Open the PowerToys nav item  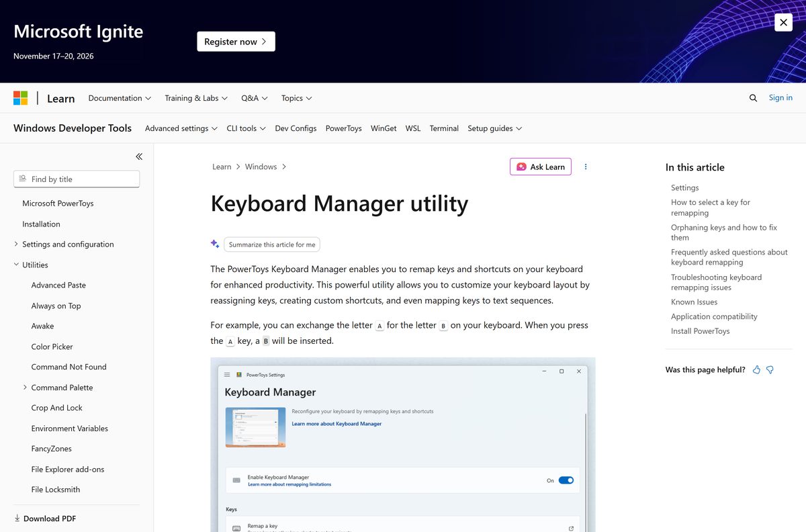[x=344, y=128]
